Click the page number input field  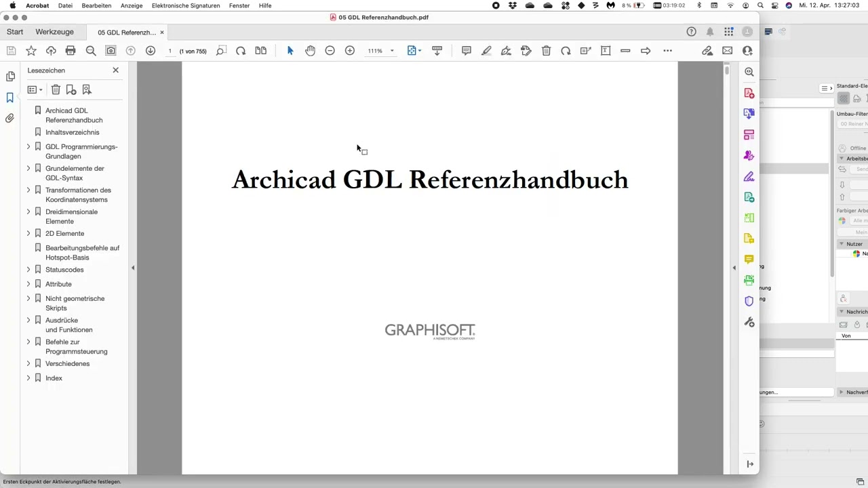170,51
